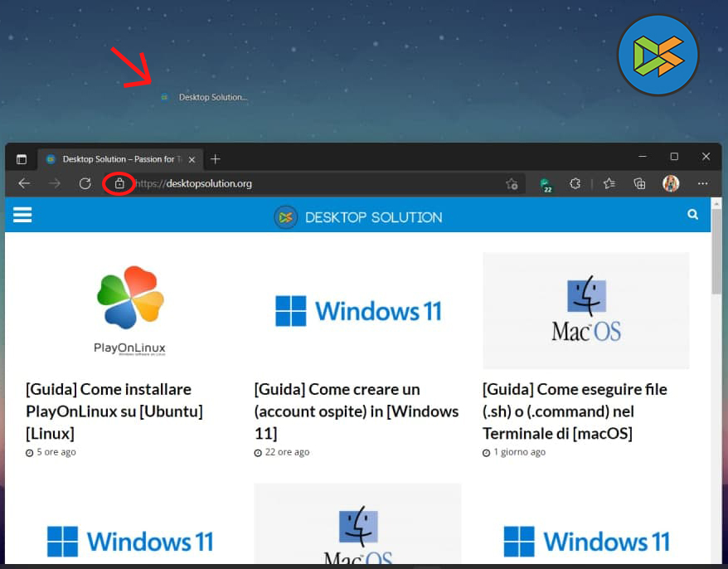Open the bottom-middle MacOS article thumbnail
Screen dimensions: 728x569
357,524
